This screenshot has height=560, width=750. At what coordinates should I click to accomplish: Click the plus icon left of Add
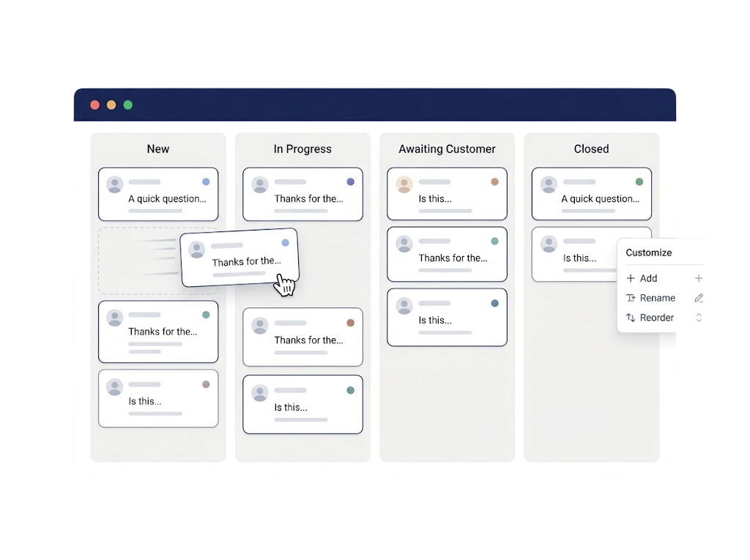pyautogui.click(x=631, y=278)
